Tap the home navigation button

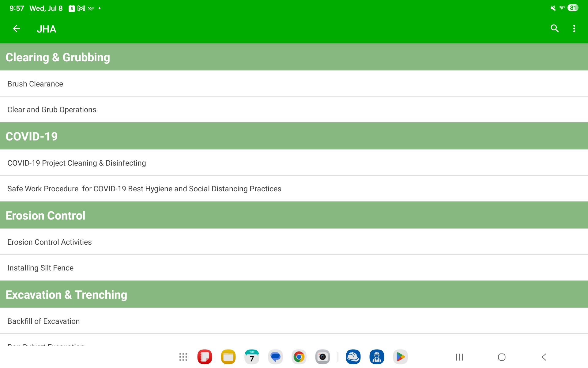click(502, 357)
